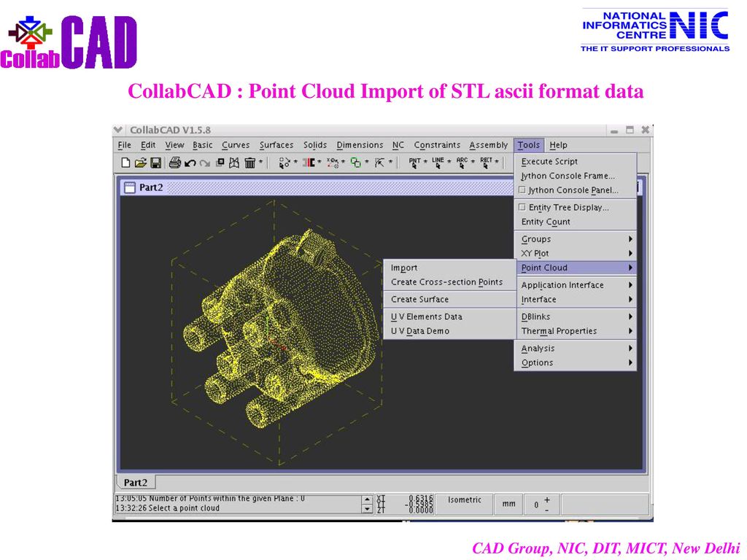Click the trash can delete icon
747x560 pixels.
click(249, 163)
